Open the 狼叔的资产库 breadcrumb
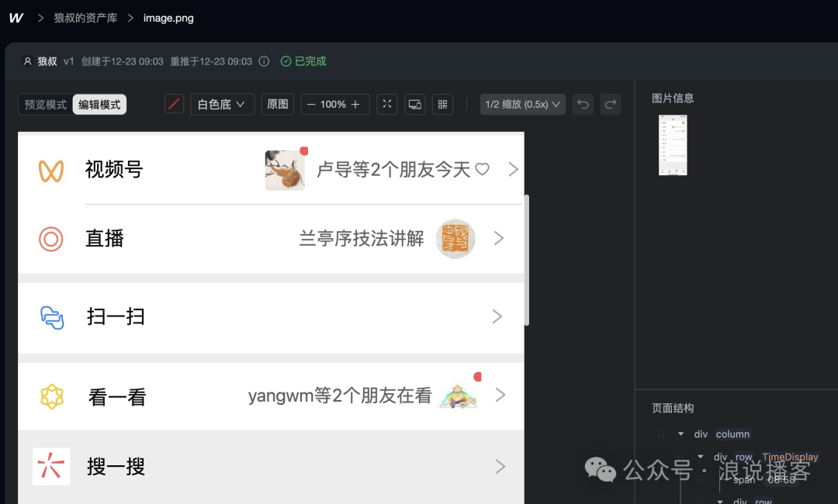This screenshot has height=504, width=838. [85, 18]
